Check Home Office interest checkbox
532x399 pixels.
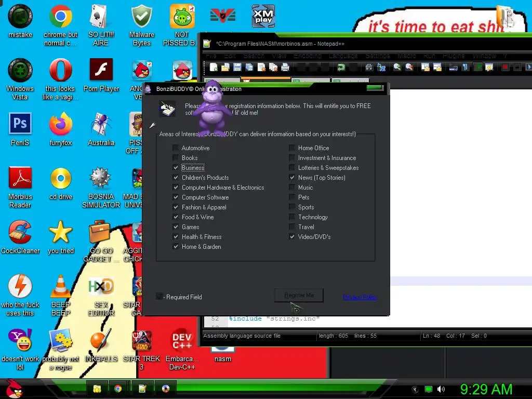292,148
